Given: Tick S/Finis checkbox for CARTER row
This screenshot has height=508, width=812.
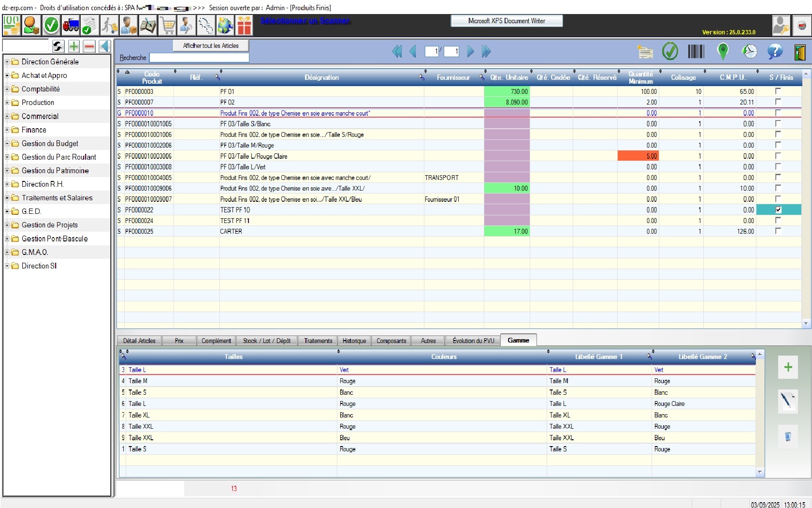Looking at the screenshot, I should coord(778,231).
